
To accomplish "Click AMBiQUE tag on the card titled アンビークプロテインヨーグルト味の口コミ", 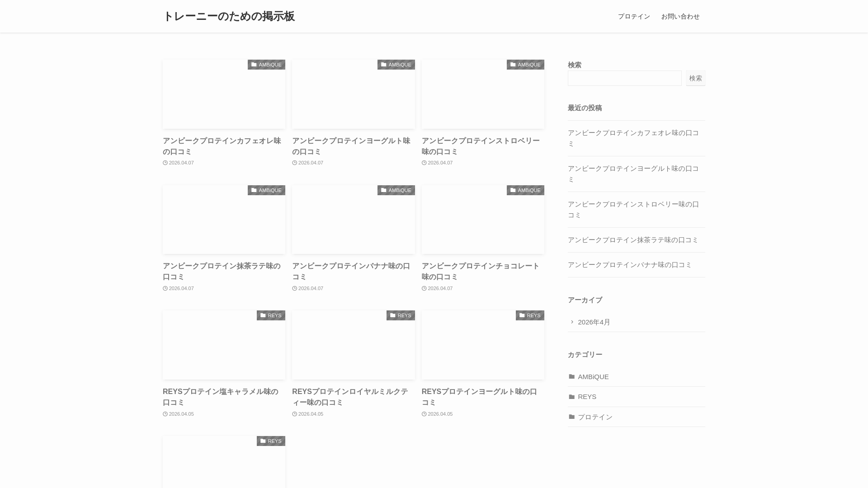I will (x=396, y=65).
